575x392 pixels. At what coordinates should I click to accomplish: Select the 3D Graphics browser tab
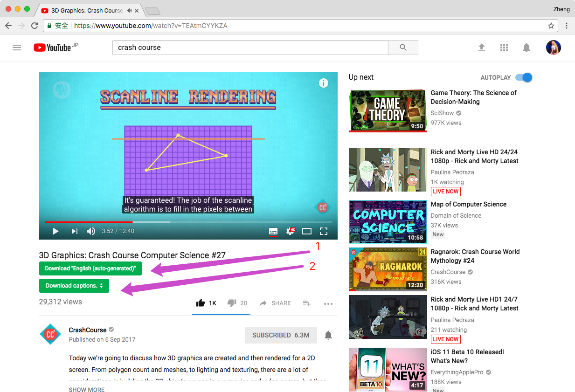click(88, 10)
